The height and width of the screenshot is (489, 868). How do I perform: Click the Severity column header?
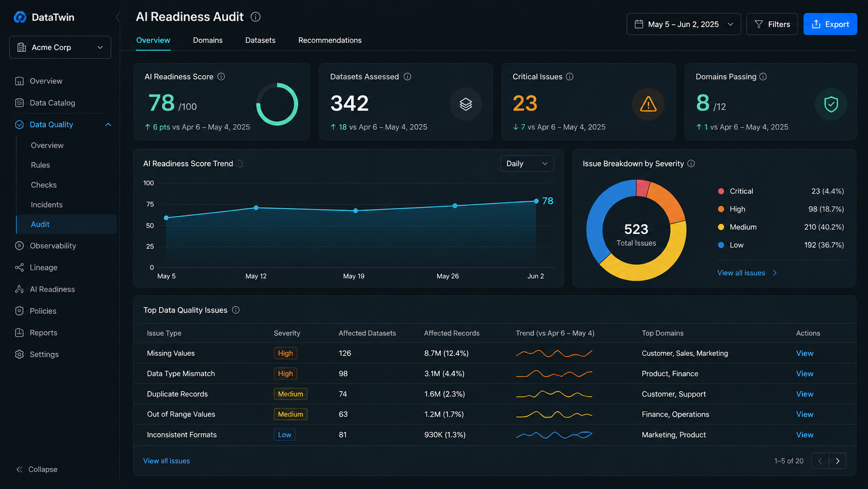(287, 333)
